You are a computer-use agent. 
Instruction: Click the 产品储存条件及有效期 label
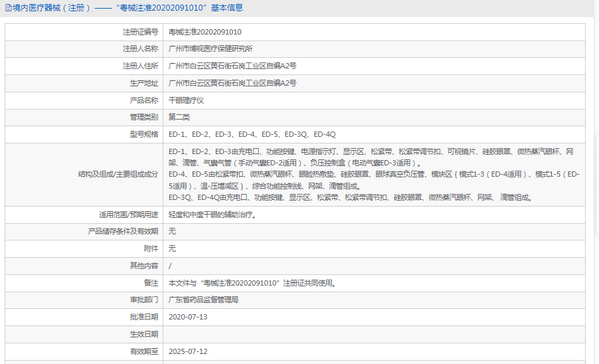click(x=123, y=231)
